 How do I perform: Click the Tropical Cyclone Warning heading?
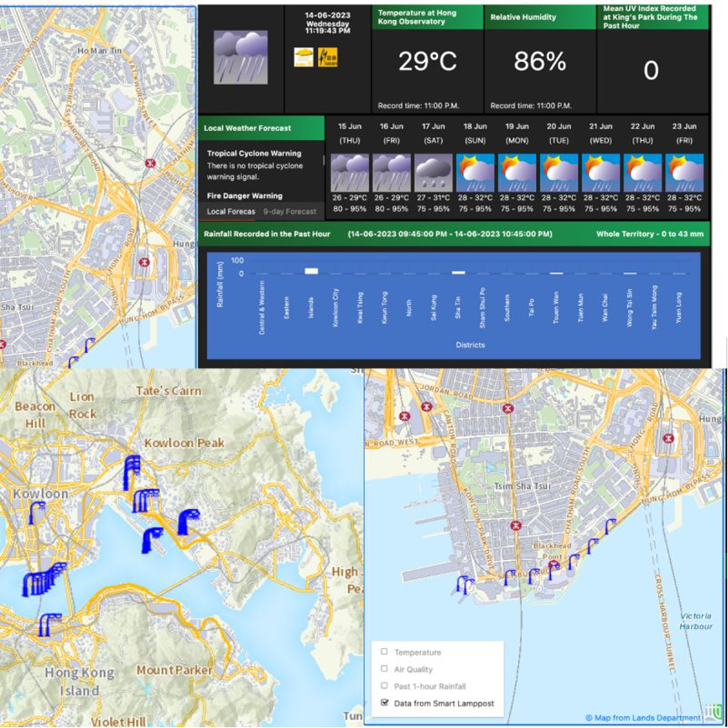254,153
